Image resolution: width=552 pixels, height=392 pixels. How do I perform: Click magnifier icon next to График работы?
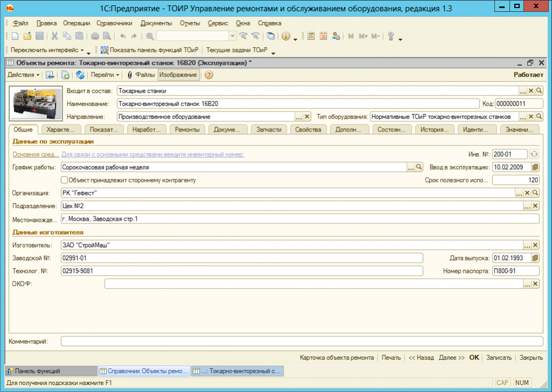419,167
